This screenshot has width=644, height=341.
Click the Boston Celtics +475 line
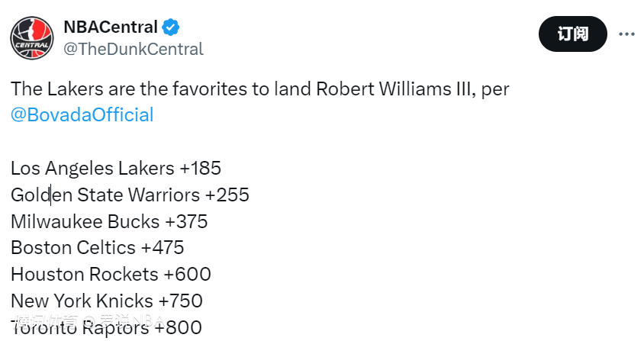(97, 248)
